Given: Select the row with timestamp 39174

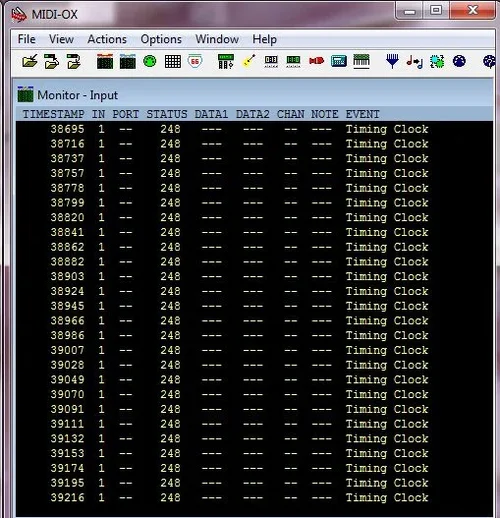Looking at the screenshot, I should point(254,468).
